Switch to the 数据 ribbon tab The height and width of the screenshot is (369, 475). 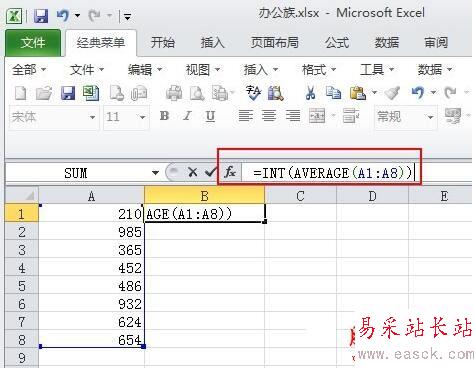[387, 43]
